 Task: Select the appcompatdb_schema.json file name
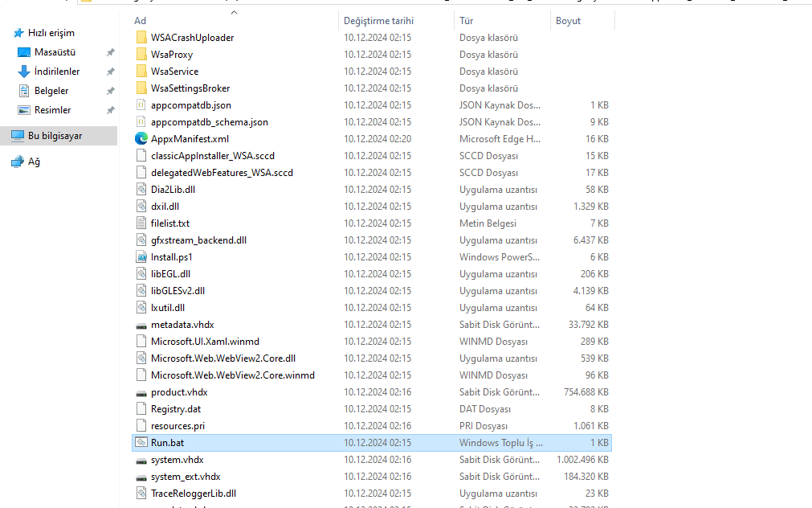(x=209, y=122)
